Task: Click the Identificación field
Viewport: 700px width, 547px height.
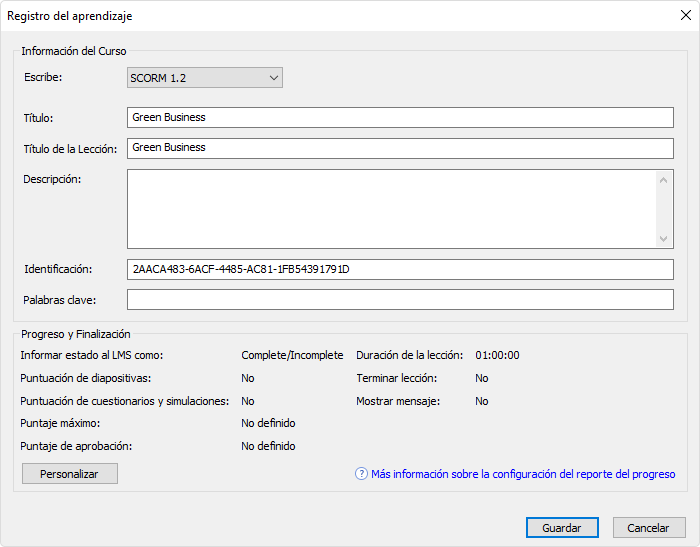Action: pos(400,269)
